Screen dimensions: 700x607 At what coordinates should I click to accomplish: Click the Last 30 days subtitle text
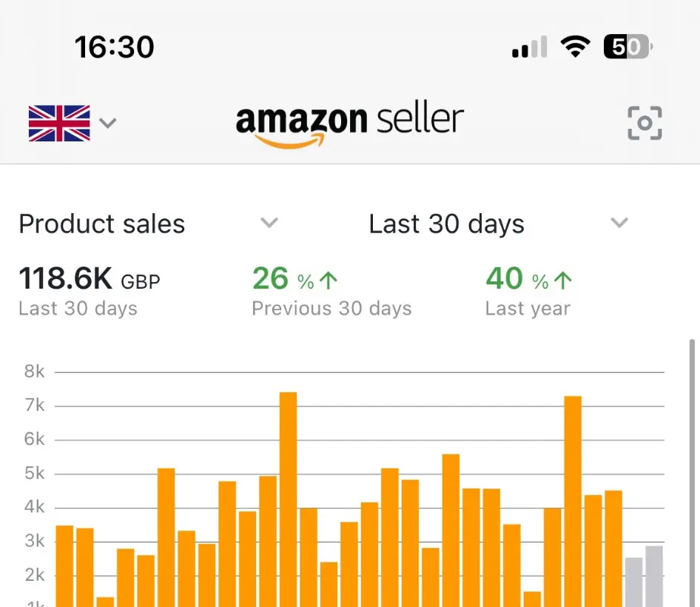click(77, 309)
